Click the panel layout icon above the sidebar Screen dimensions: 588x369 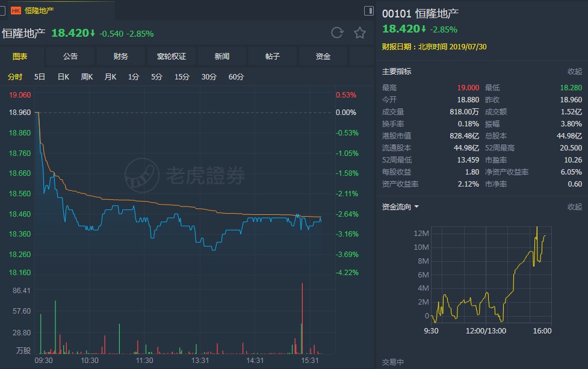[369, 10]
